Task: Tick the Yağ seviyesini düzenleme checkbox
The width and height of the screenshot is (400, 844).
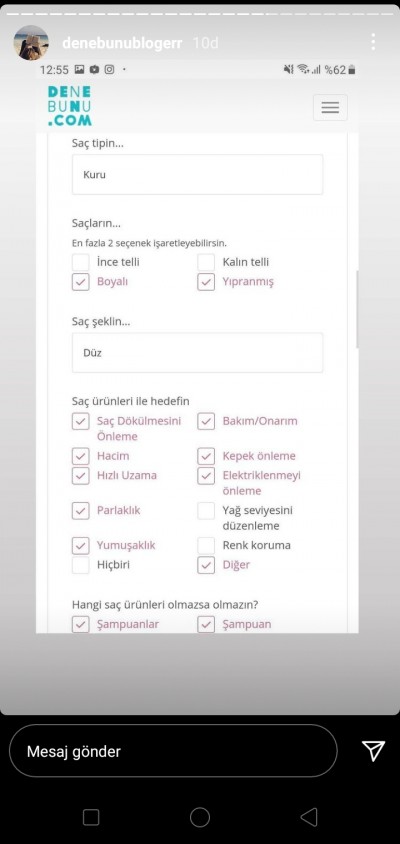Action: click(206, 510)
